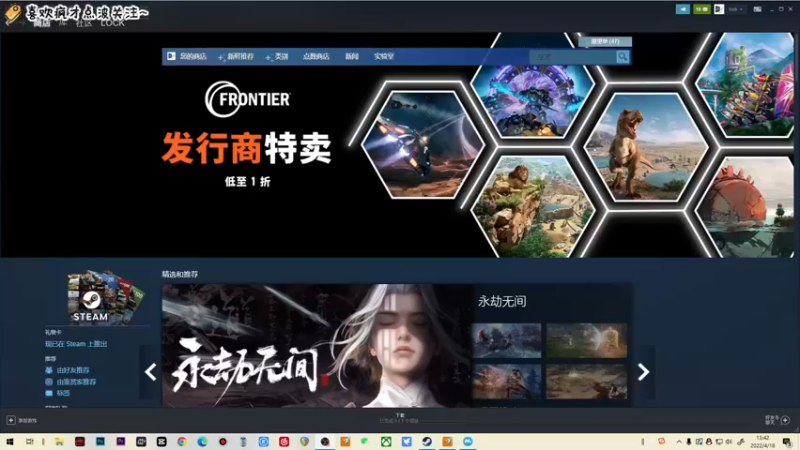Open friends and chat button

[x=778, y=420]
